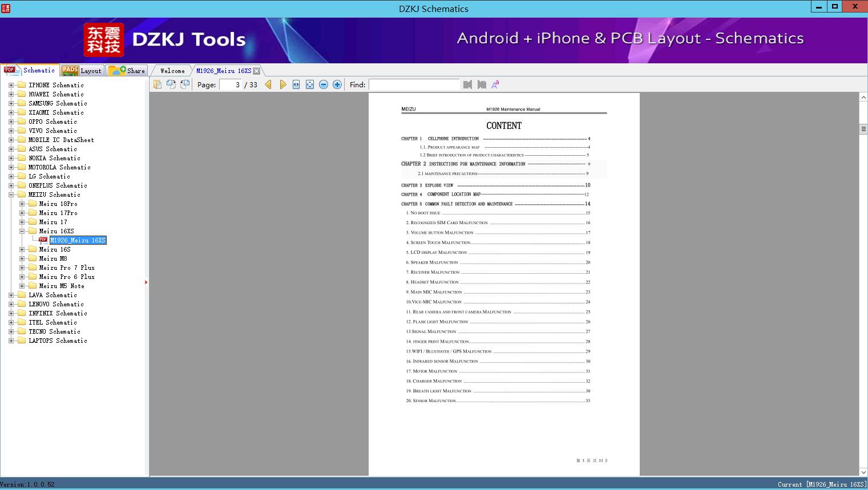Click the second toolbar icon with stacked pages
This screenshot has height=490, width=868.
171,84
